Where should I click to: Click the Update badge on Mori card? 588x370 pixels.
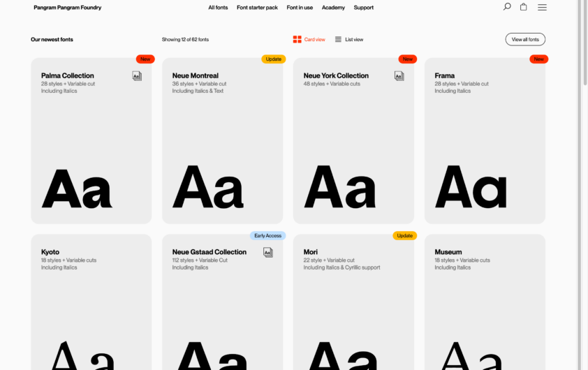(404, 235)
